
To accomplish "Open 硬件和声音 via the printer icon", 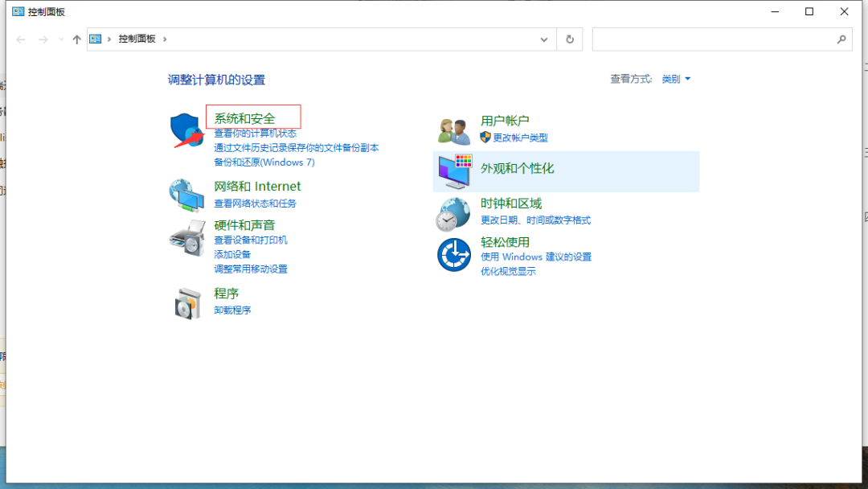I will (x=186, y=238).
